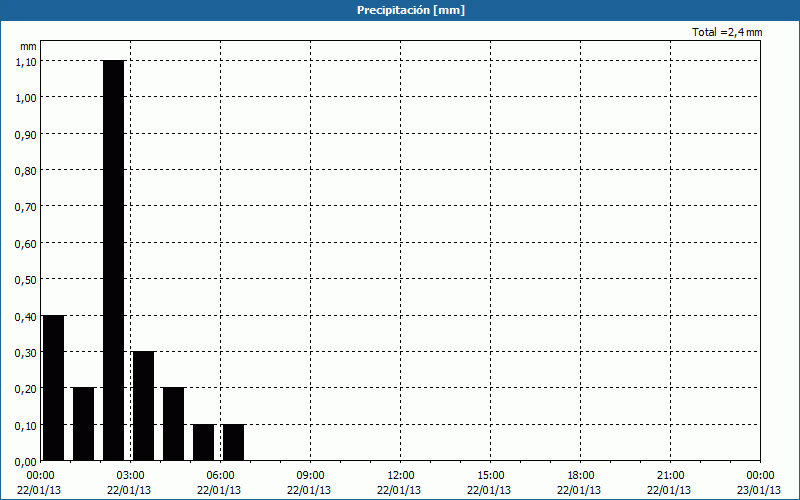
Task: Click the 15:00 x-axis time label
Action: coord(490,476)
